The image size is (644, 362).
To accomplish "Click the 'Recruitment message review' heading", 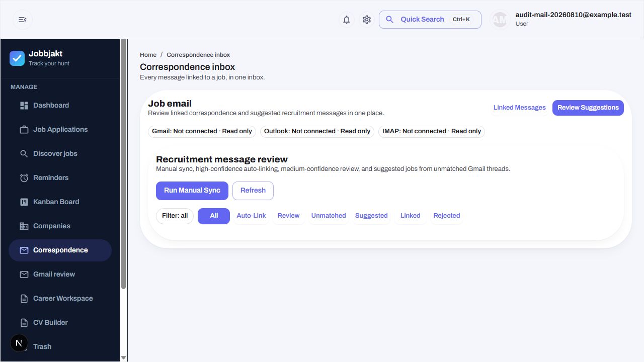I will pyautogui.click(x=222, y=159).
